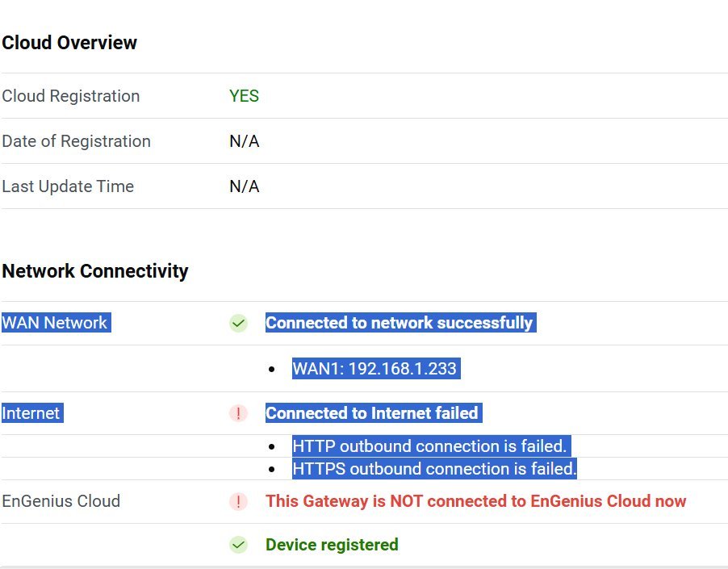This screenshot has width=728, height=569.
Task: Click the green checkmark beside WAN Network
Action: point(239,323)
